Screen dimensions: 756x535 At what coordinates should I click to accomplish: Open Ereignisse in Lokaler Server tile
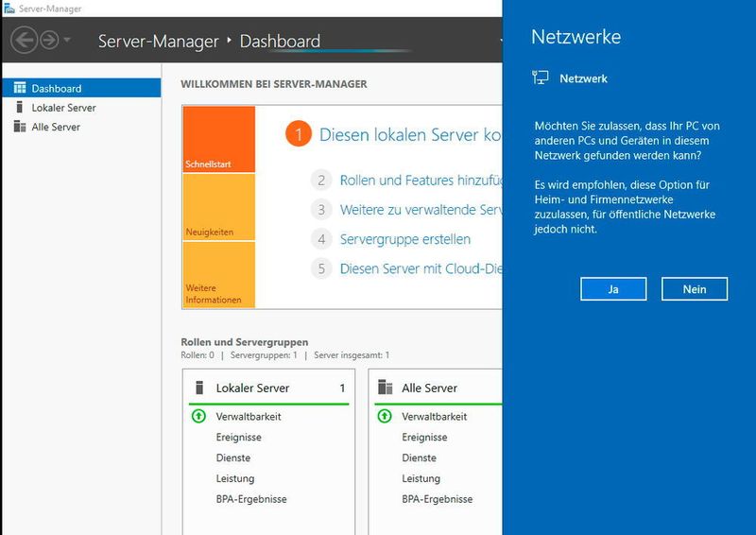[x=239, y=437]
